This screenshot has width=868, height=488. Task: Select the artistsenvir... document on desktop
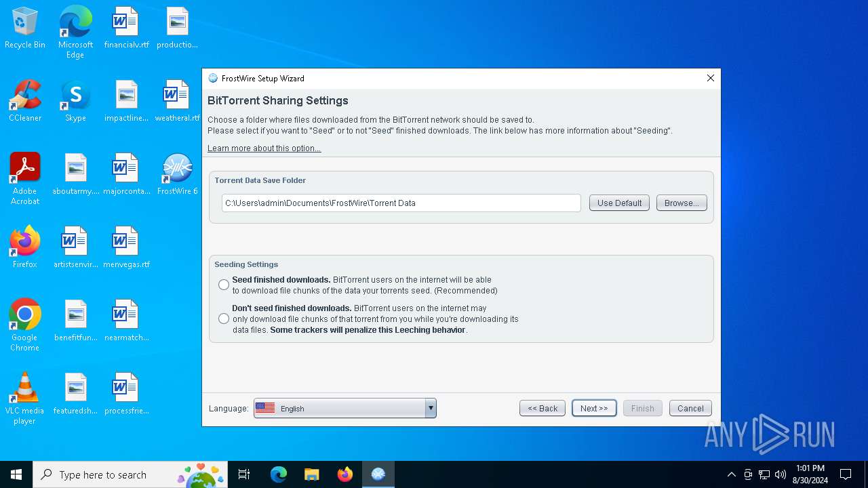75,248
